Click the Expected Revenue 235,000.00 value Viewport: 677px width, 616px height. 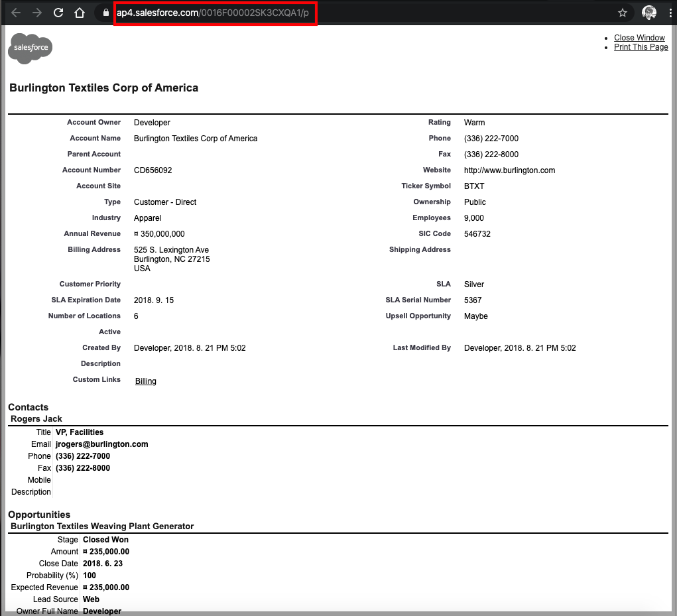click(x=106, y=587)
